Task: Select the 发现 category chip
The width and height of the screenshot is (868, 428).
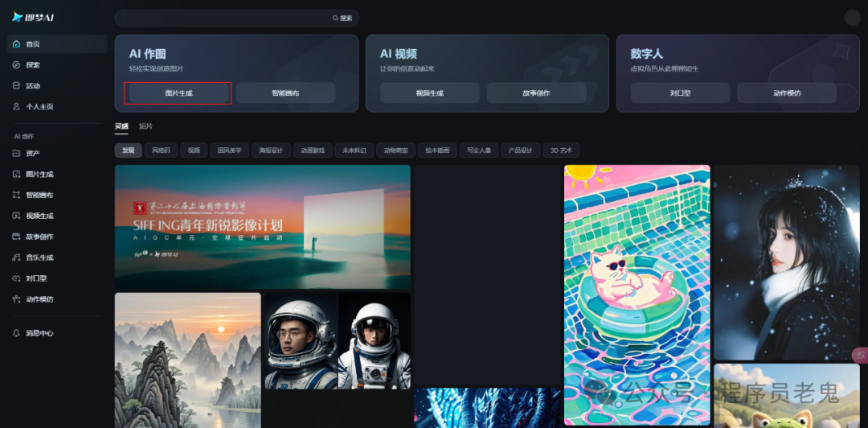Action: click(x=128, y=150)
